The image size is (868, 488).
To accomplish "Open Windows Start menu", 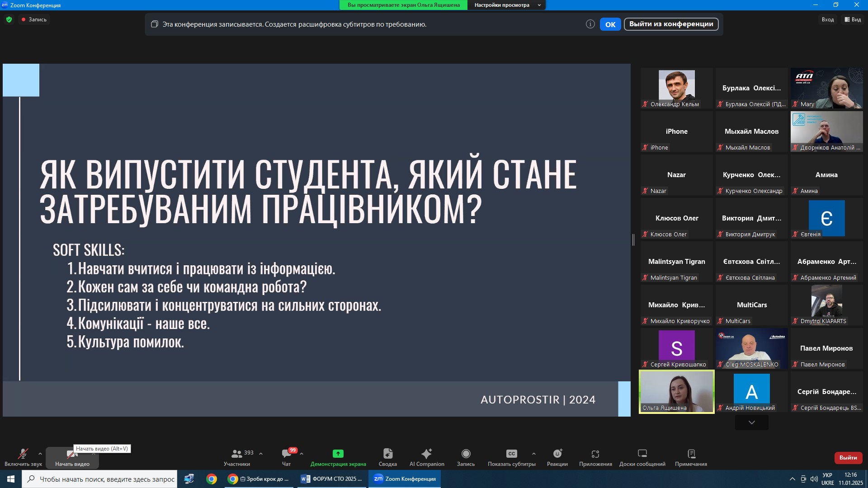I will 11,479.
